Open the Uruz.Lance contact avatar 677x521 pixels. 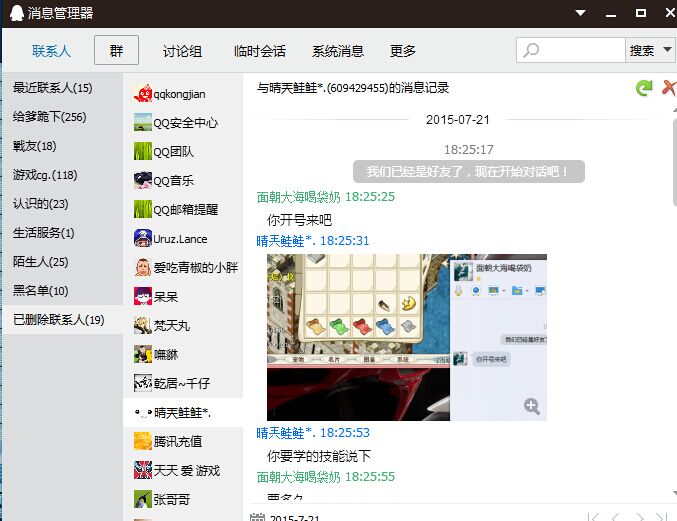(x=143, y=239)
